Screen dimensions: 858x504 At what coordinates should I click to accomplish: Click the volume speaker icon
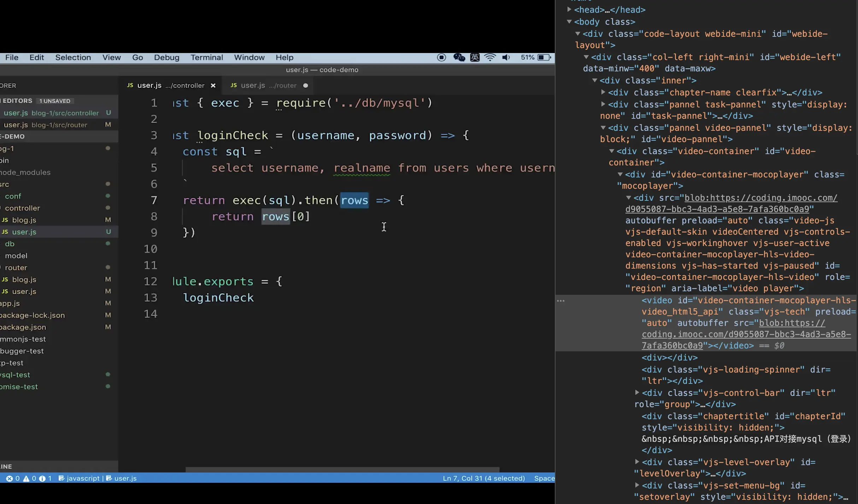506,57
